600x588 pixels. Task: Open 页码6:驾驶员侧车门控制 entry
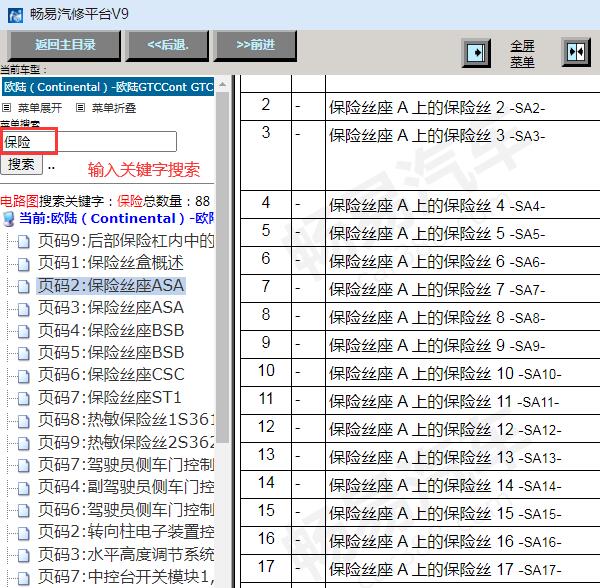point(126,510)
